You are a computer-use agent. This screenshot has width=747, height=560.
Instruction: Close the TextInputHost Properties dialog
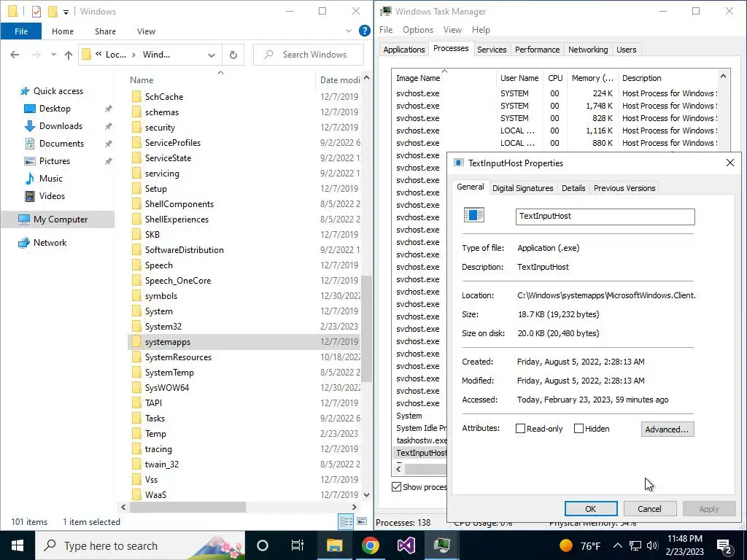pyautogui.click(x=729, y=163)
